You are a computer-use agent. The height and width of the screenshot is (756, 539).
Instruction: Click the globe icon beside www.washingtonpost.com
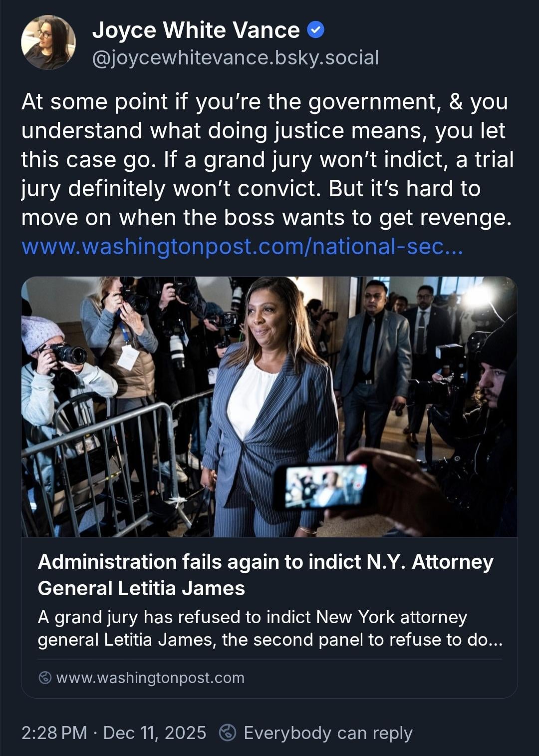tap(45, 678)
